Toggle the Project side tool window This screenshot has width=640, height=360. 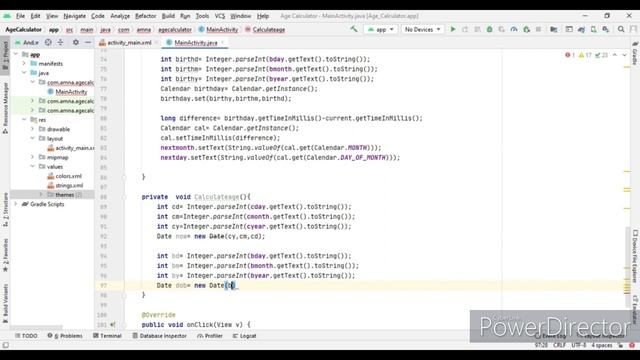pyautogui.click(x=5, y=55)
